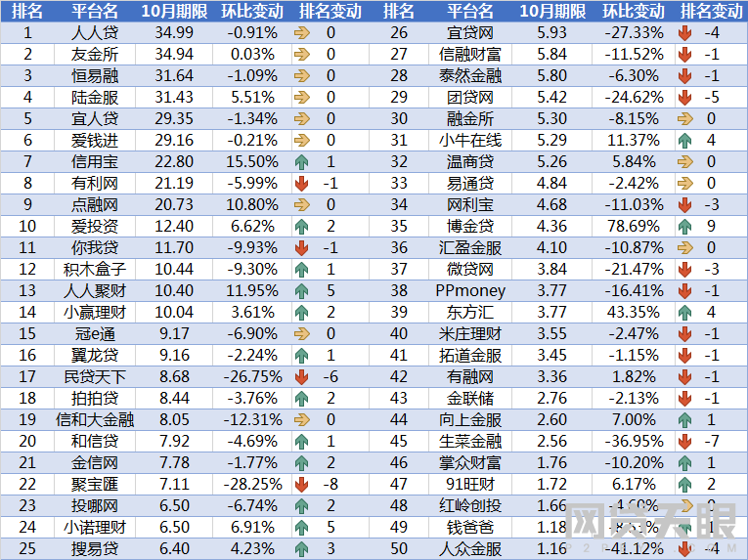Click the 78.69% change value
This screenshot has width=748, height=560.
pyautogui.click(x=634, y=226)
